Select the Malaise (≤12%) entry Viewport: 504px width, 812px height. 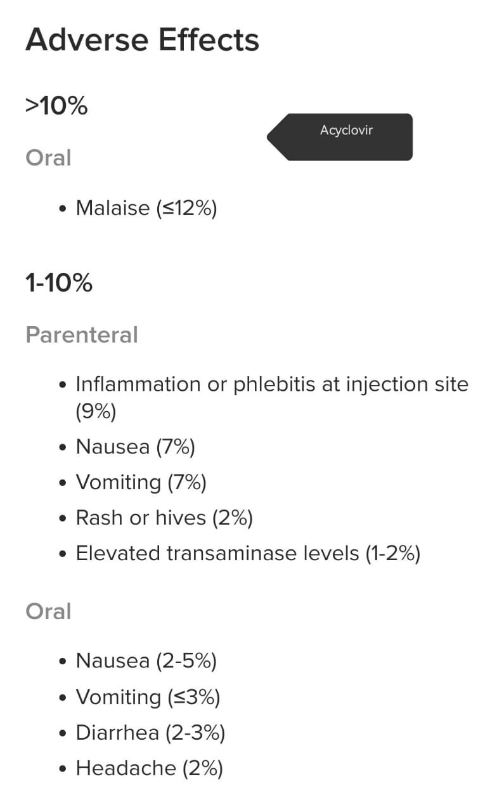pyautogui.click(x=146, y=207)
